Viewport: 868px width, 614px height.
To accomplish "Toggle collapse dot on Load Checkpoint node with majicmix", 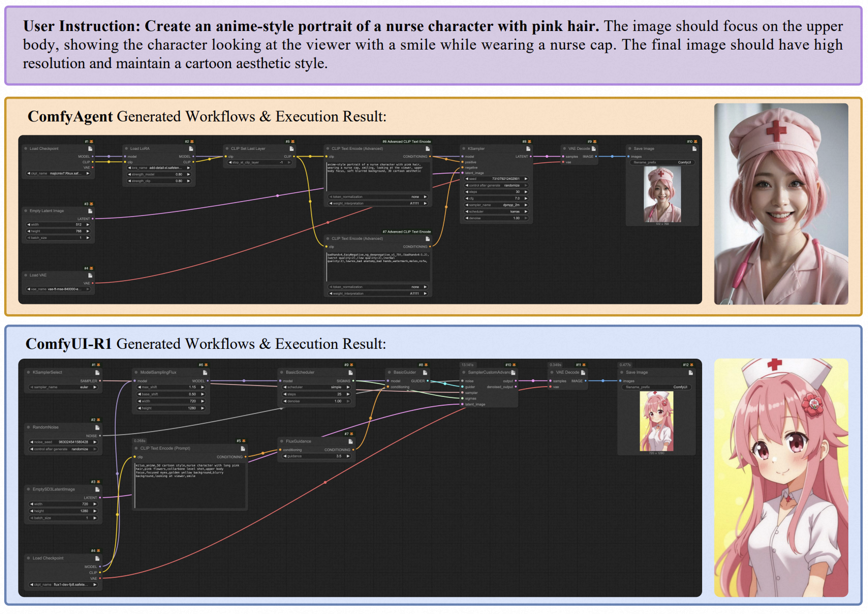I will pos(26,149).
